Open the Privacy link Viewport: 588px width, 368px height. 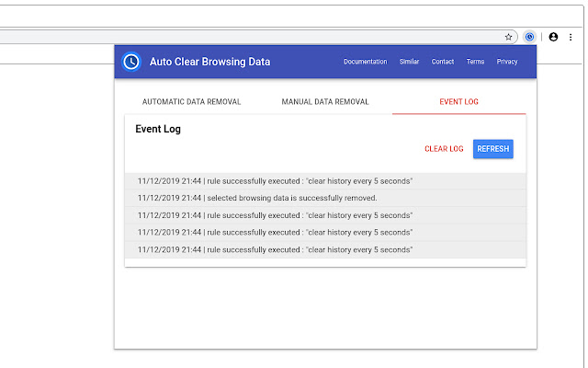coord(507,62)
